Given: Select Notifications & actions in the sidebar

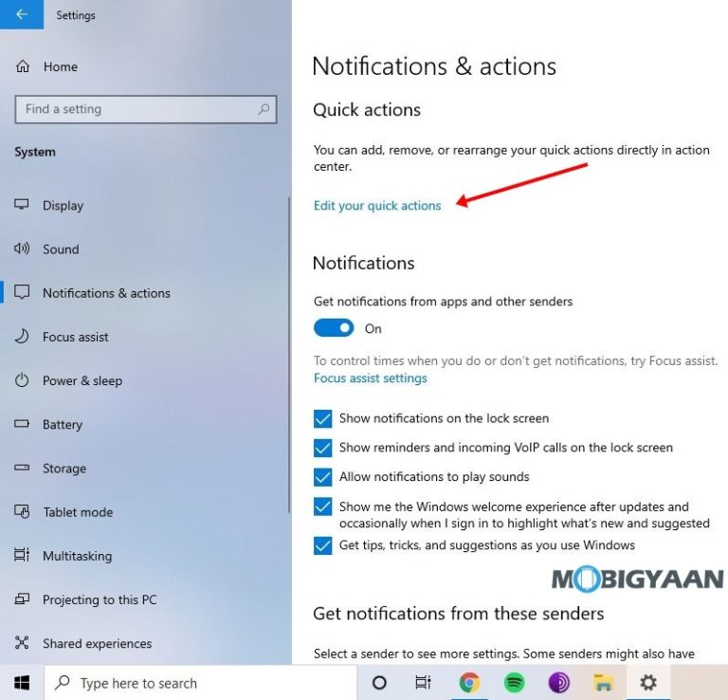Looking at the screenshot, I should coord(106,293).
